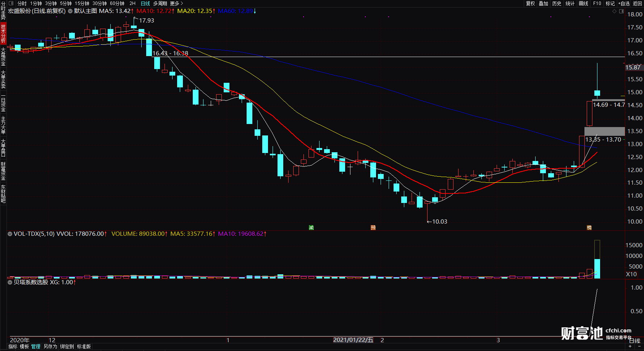Toggle the right side panel icon
The width and height of the screenshot is (644, 351).
pyautogui.click(x=621, y=11)
